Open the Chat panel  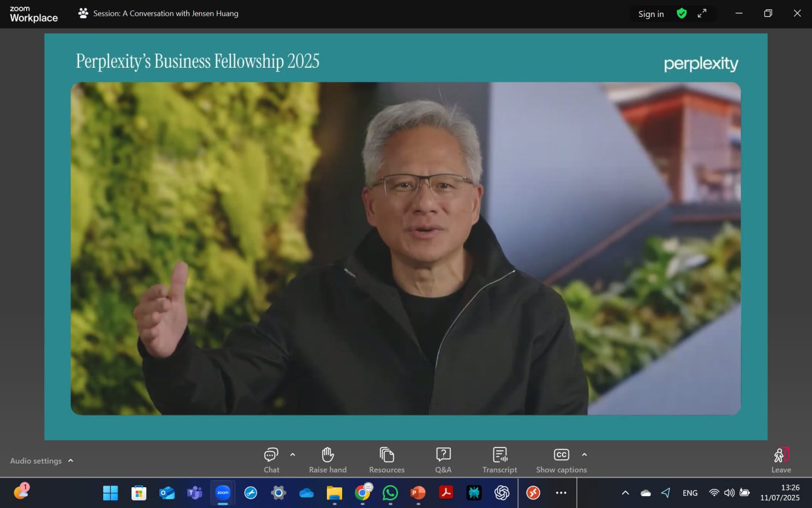(271, 460)
